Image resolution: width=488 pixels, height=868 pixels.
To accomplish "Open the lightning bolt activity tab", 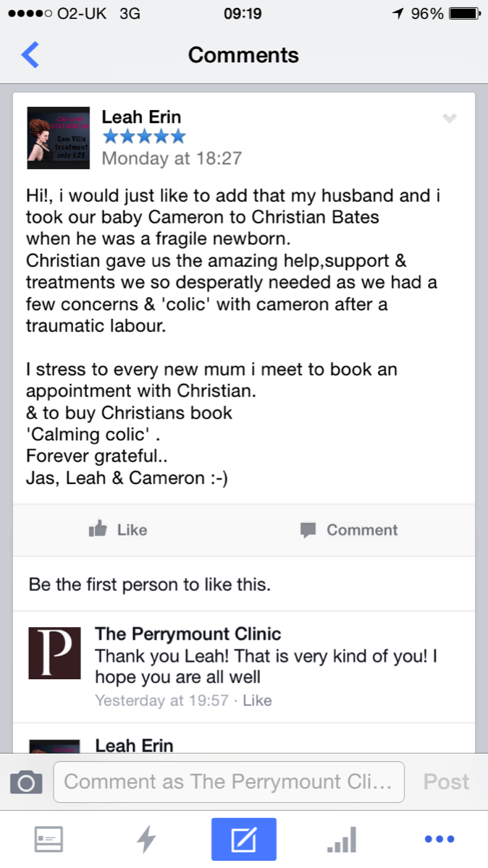I will tap(146, 839).
